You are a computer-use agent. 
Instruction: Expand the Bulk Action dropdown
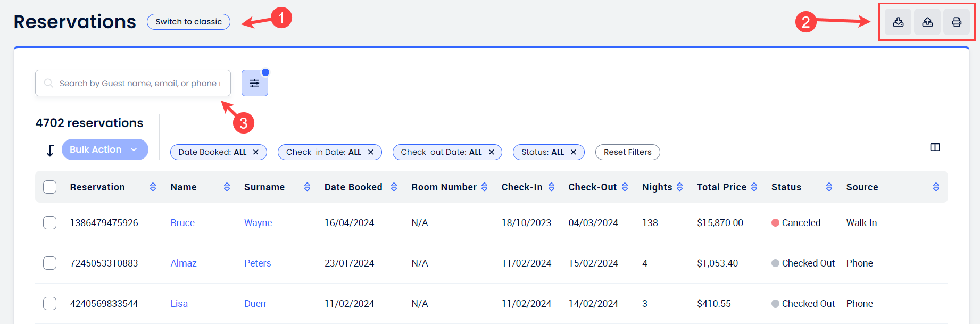tap(105, 149)
